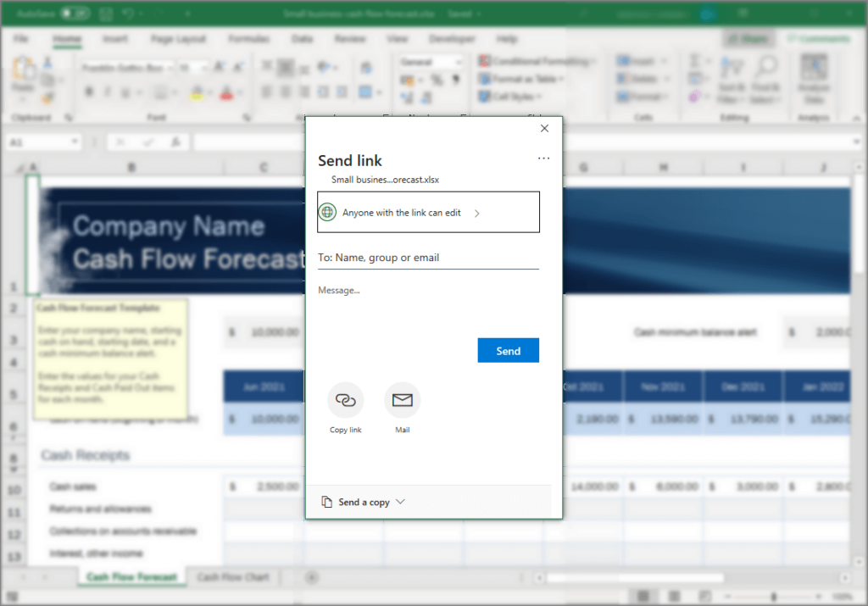Toggle Bold formatting in ribbon

tap(88, 92)
